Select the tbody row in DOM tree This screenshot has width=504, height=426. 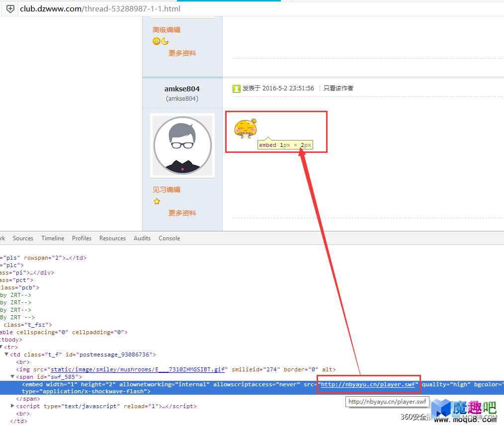pos(11,339)
